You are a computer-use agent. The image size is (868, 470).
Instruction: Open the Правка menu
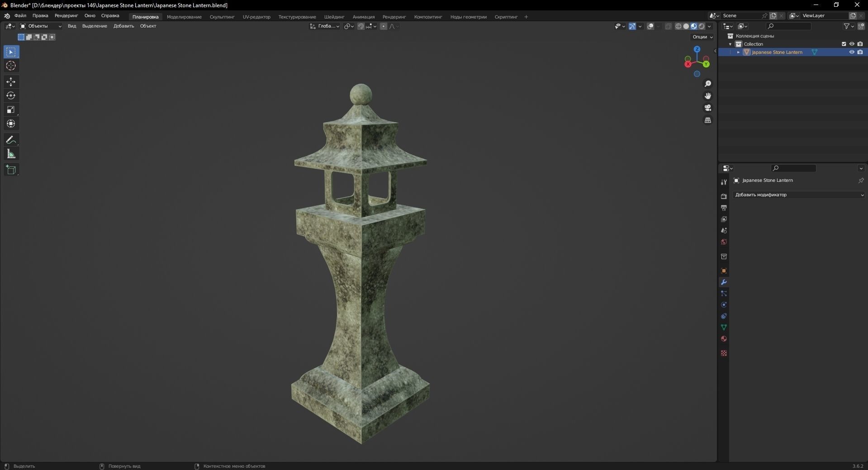tap(40, 16)
